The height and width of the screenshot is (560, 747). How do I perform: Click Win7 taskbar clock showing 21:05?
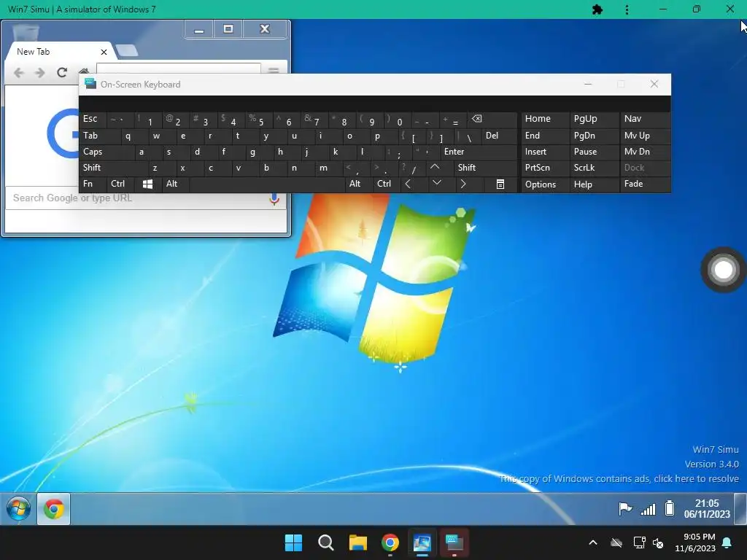click(x=707, y=508)
